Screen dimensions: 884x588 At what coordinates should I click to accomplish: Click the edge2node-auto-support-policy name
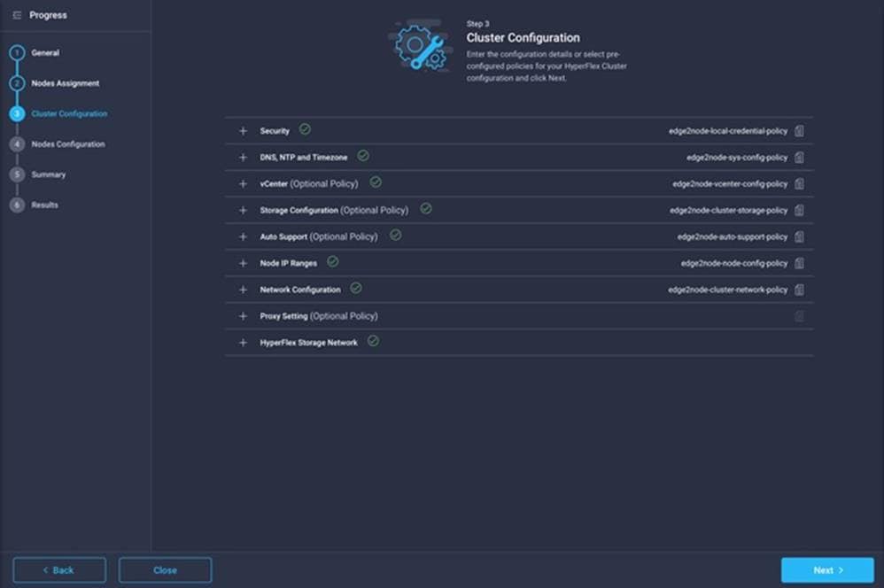click(x=733, y=236)
